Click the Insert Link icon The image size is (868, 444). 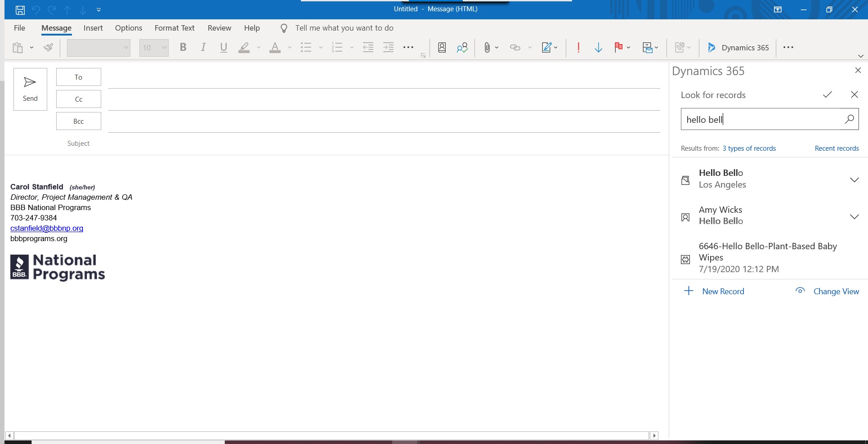515,47
